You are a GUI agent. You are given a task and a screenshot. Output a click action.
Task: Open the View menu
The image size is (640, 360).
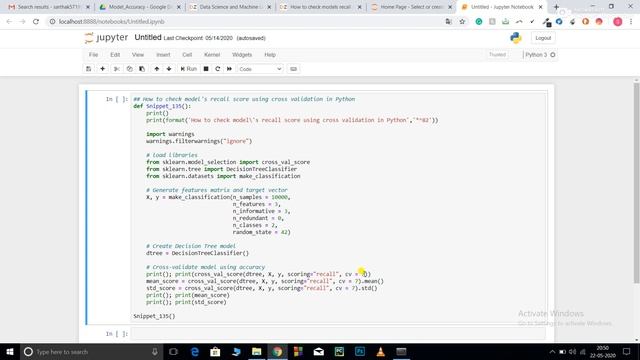pos(138,55)
